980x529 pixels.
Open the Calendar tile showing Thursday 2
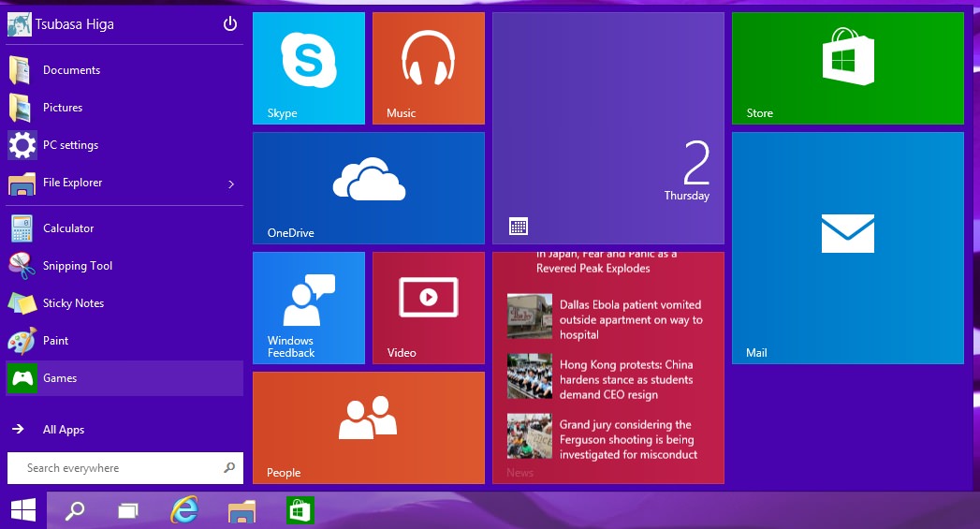coord(608,128)
